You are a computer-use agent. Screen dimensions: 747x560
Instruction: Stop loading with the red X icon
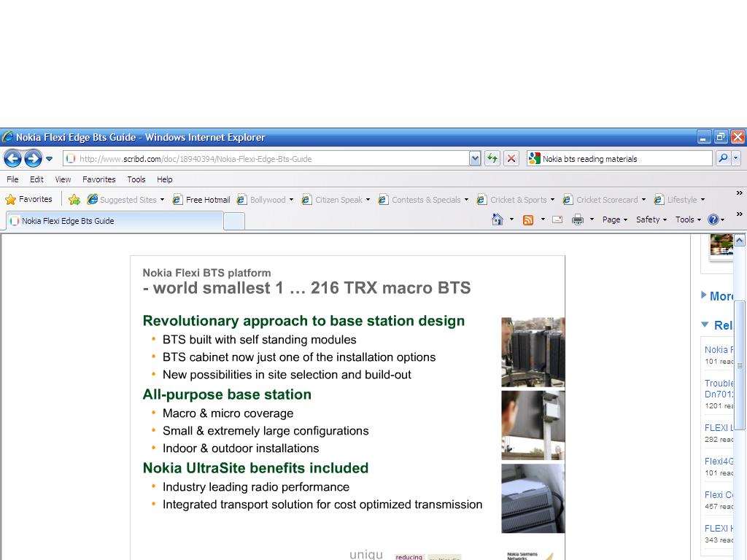click(x=511, y=158)
